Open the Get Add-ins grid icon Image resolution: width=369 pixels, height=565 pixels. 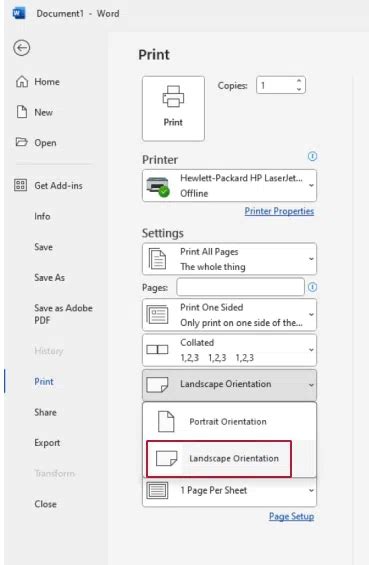[x=21, y=185]
